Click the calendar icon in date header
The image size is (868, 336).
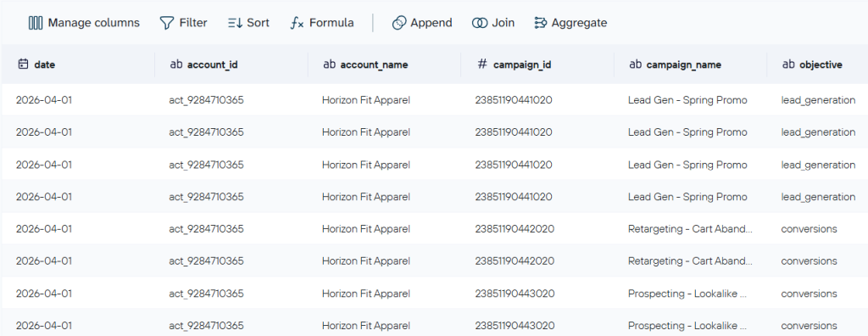(23, 64)
